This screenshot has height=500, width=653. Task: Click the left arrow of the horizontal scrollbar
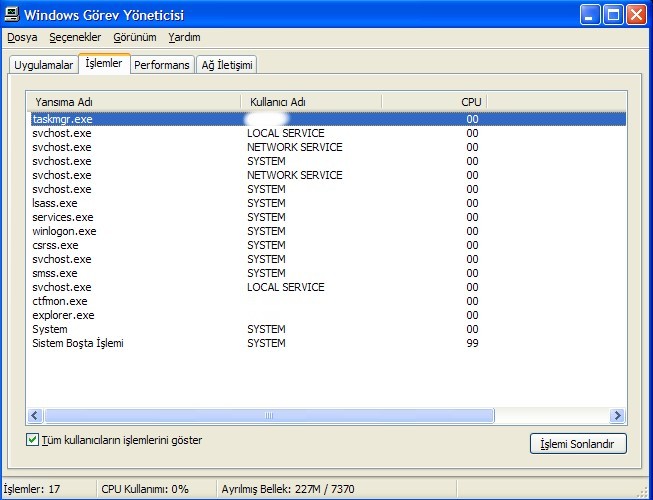tap(35, 415)
